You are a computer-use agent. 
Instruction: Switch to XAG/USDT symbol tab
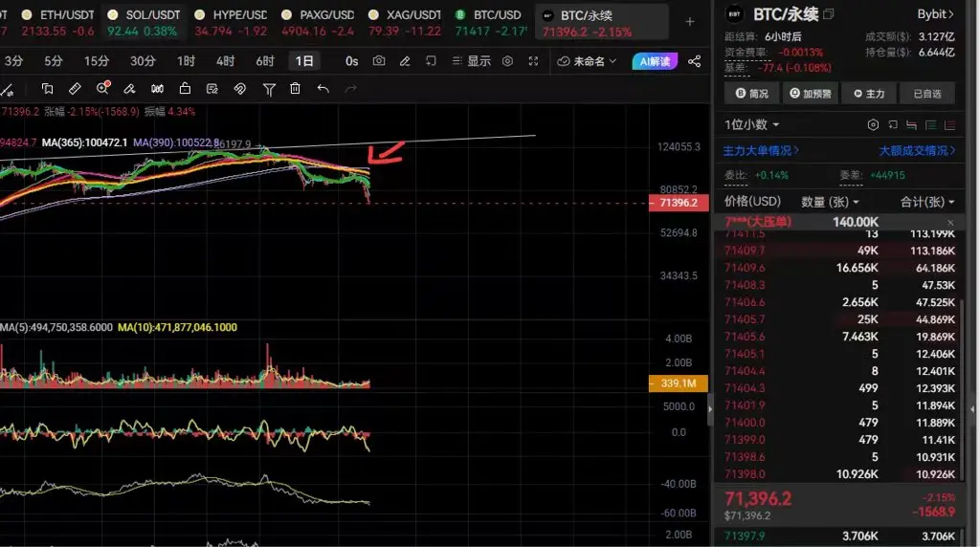point(405,23)
